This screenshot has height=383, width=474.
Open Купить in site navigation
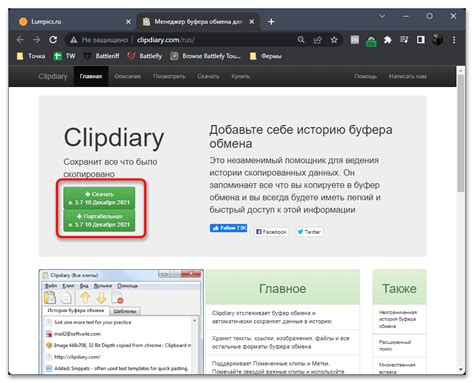coord(240,76)
